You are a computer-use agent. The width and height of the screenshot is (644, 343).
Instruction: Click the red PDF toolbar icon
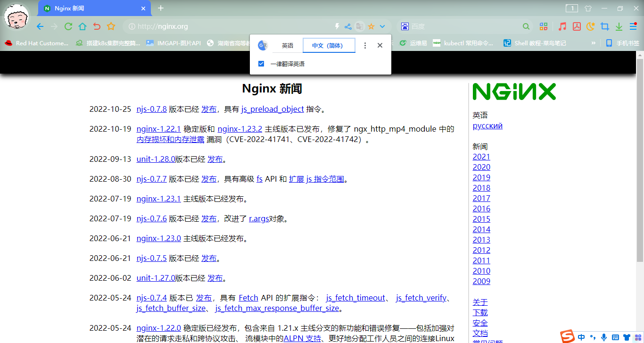(577, 26)
